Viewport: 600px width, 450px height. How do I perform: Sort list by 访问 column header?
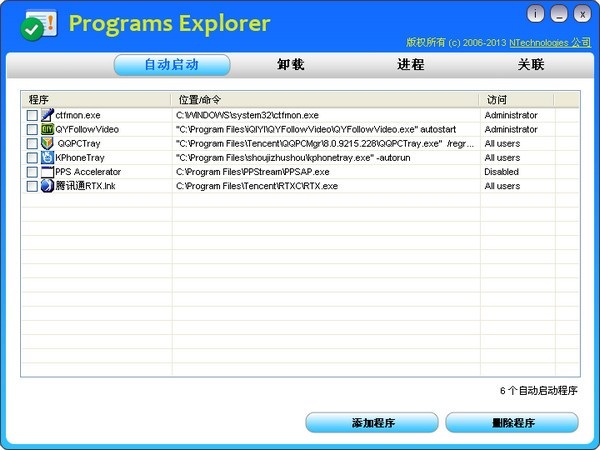516,100
